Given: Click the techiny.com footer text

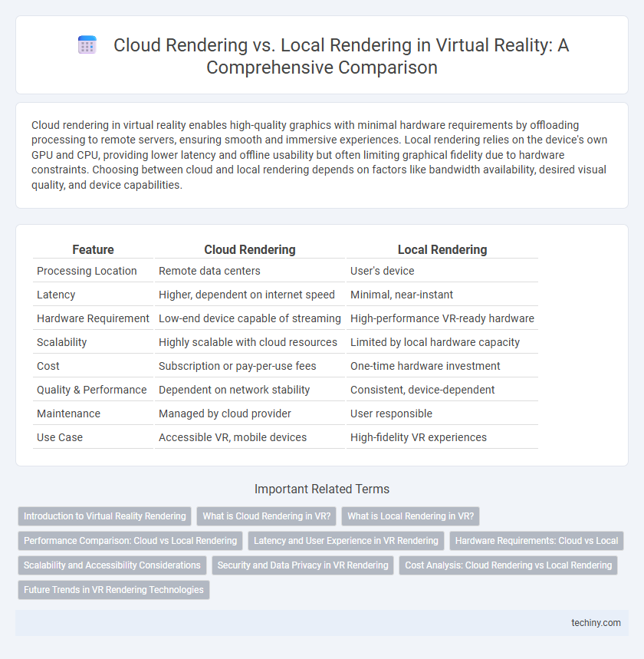Looking at the screenshot, I should coord(596,623).
